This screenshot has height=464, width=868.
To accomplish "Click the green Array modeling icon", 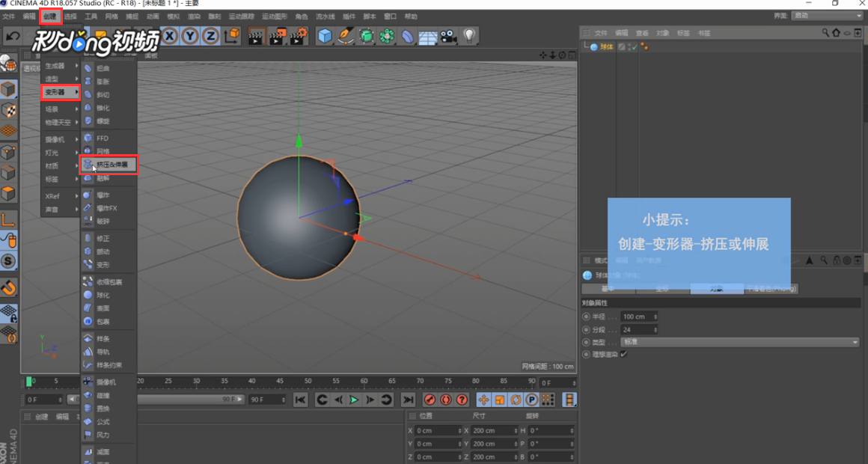I will coord(386,37).
